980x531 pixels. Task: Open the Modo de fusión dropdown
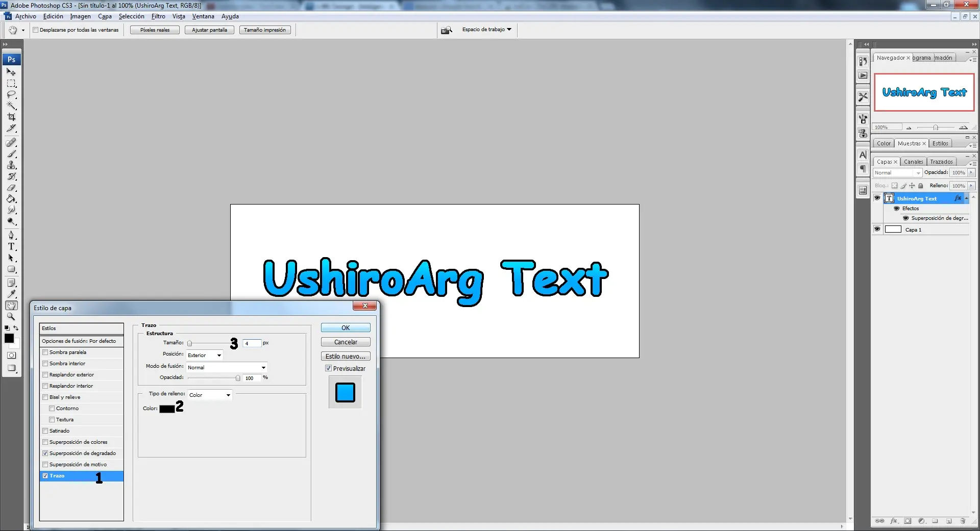[x=227, y=367]
